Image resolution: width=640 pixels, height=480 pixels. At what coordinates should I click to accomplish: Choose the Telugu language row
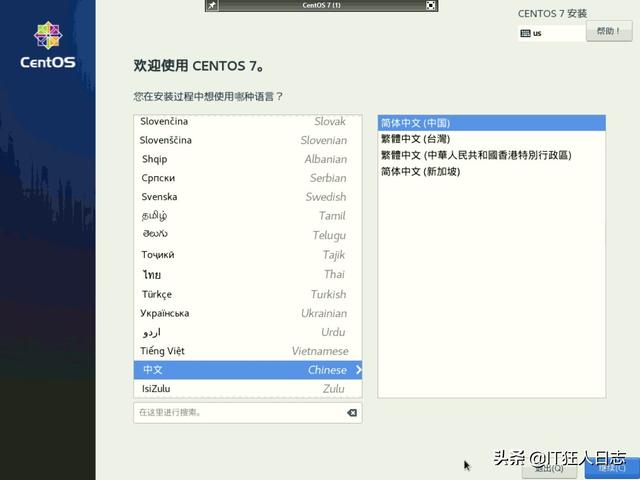[x=247, y=235]
